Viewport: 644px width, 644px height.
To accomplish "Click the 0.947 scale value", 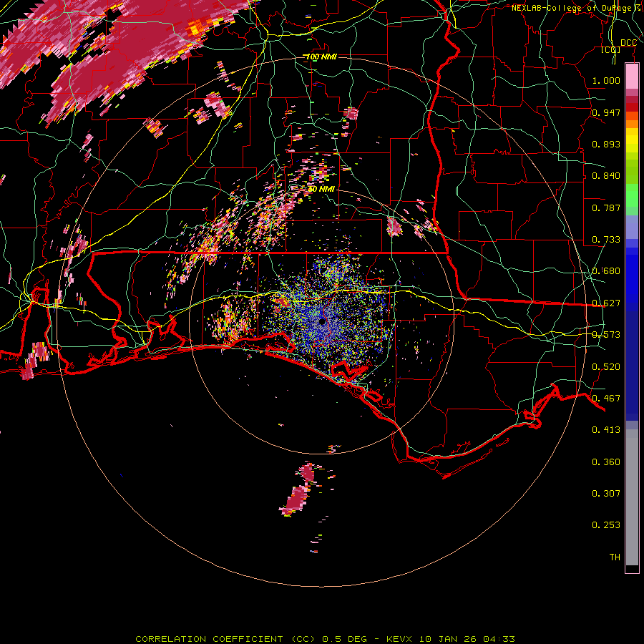I will [x=606, y=112].
